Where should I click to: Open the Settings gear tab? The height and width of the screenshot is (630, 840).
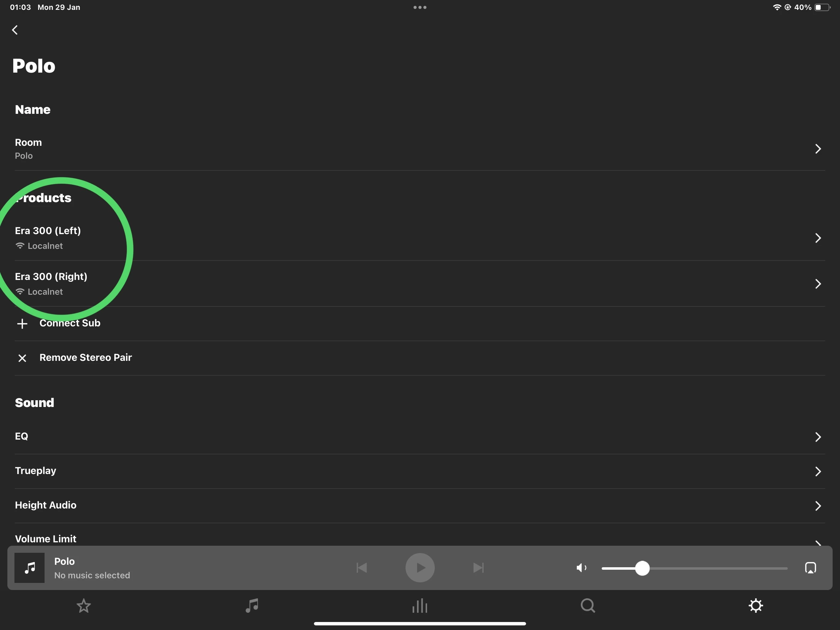coord(756,606)
